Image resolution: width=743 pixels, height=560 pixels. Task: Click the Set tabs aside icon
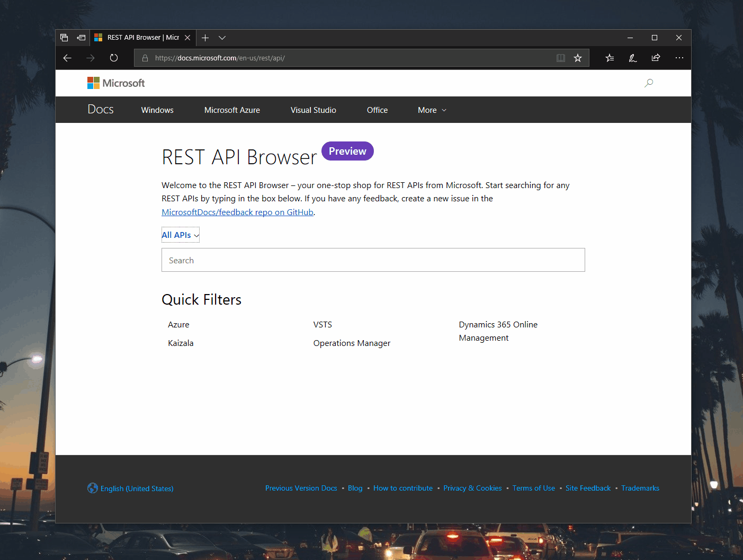(x=81, y=38)
